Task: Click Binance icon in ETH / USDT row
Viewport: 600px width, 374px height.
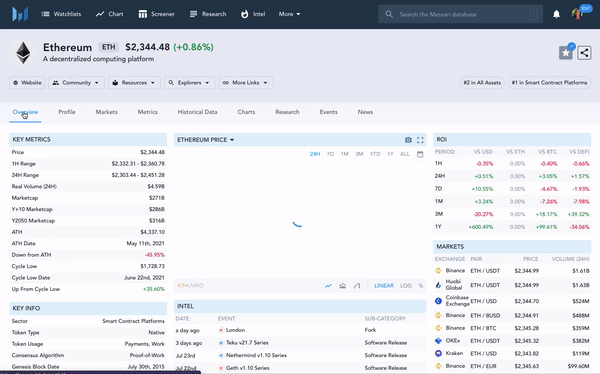Action: click(x=439, y=271)
